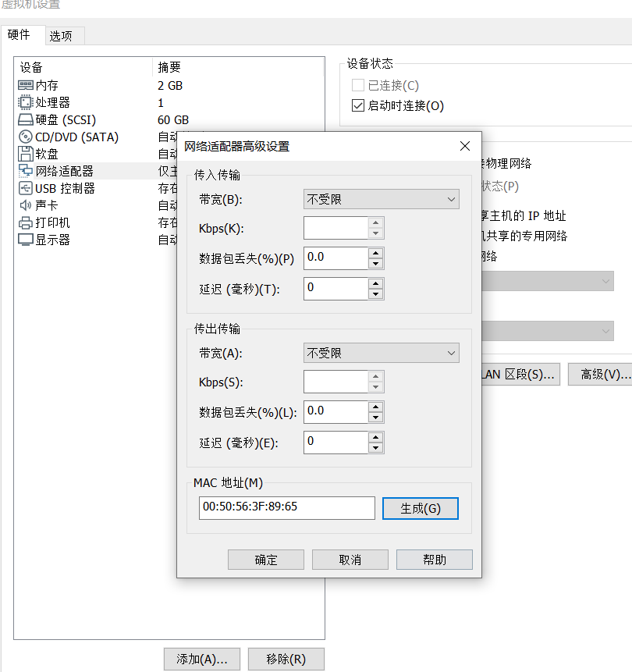Click incoming 延迟 (毫秒)(T) field
Viewport: 632px width, 672px height.
336,289
